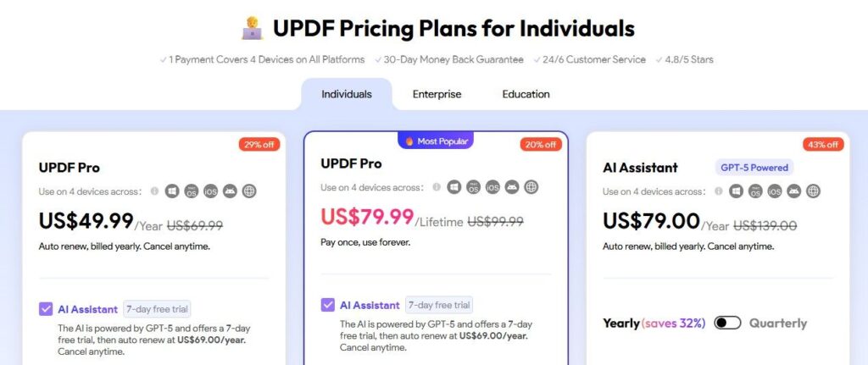Click the GPT-5 Powered badge

(754, 167)
